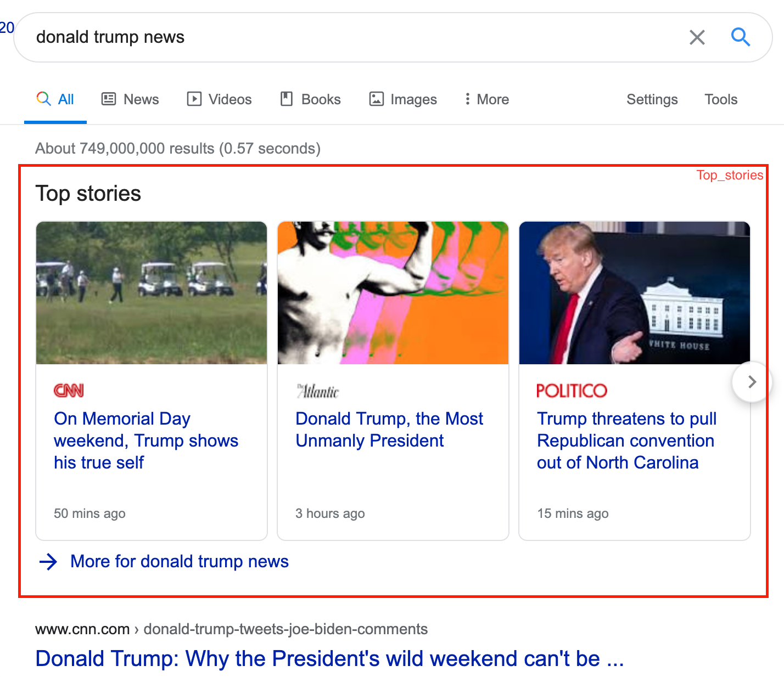Click the '50 mins ago' timestamp

tap(89, 514)
